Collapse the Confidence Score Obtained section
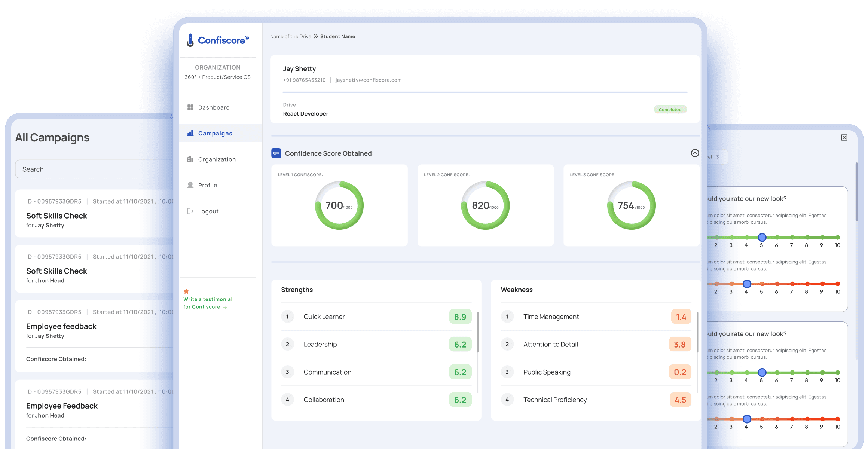 point(695,153)
